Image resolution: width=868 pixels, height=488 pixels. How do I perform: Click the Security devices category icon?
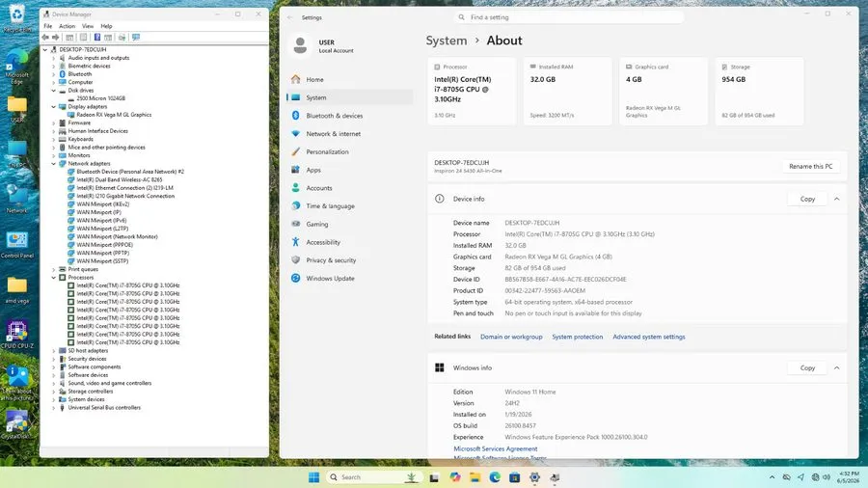pos(63,359)
